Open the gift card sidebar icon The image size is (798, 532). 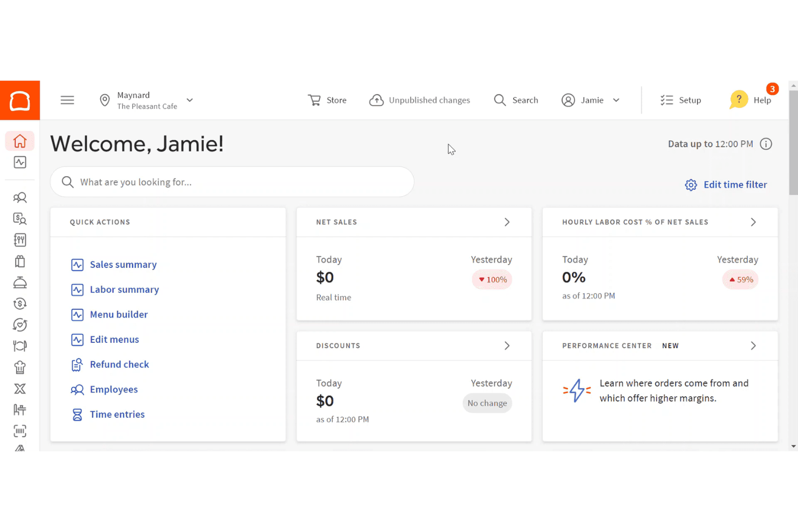[x=20, y=261]
